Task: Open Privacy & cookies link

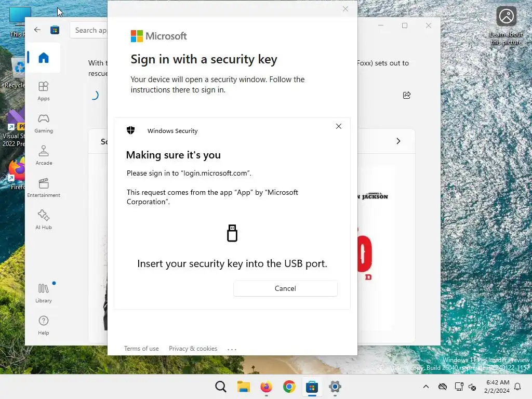Action: pos(193,349)
